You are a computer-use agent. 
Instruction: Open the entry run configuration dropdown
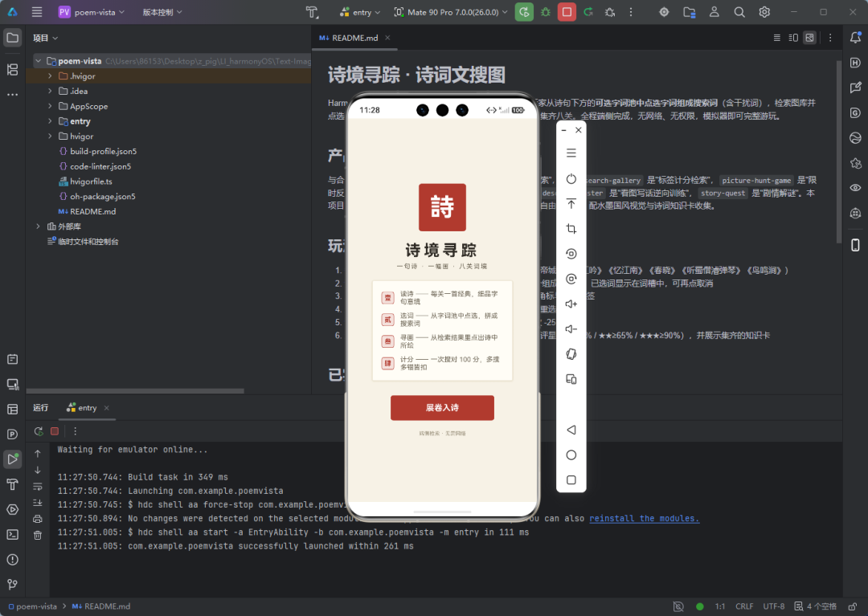click(360, 11)
